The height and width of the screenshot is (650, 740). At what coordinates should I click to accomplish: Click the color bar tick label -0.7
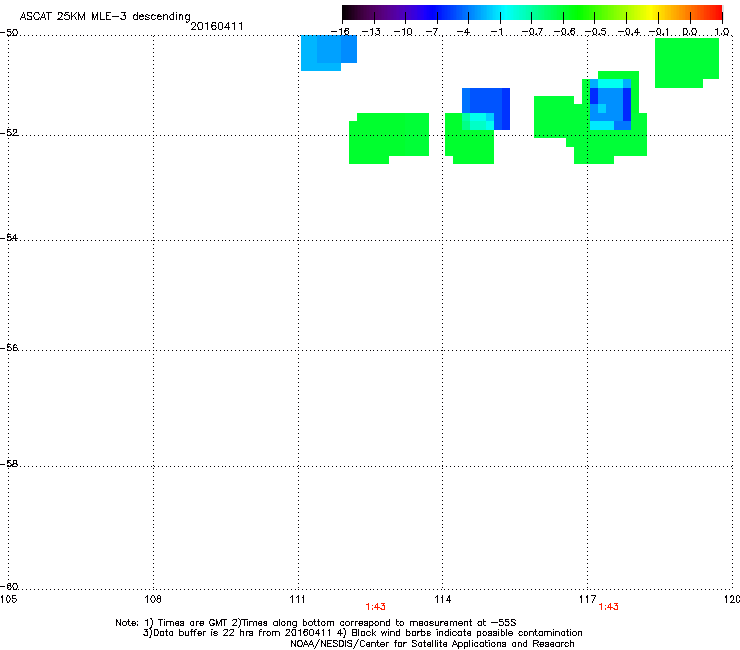point(532,32)
